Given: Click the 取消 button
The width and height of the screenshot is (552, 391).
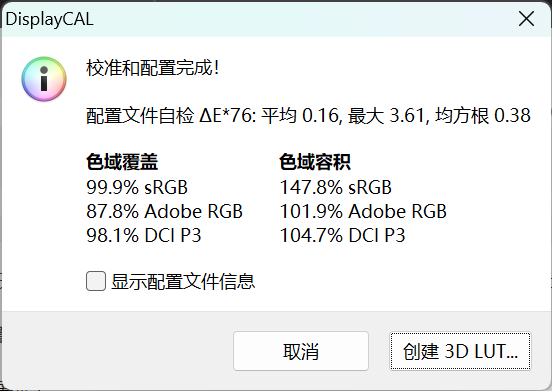Looking at the screenshot, I should tap(301, 351).
